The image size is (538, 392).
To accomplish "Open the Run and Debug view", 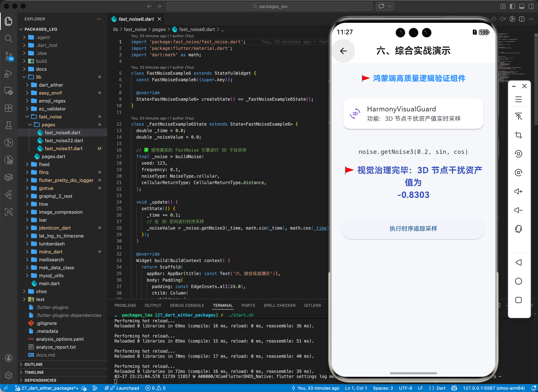I will click(x=8, y=74).
